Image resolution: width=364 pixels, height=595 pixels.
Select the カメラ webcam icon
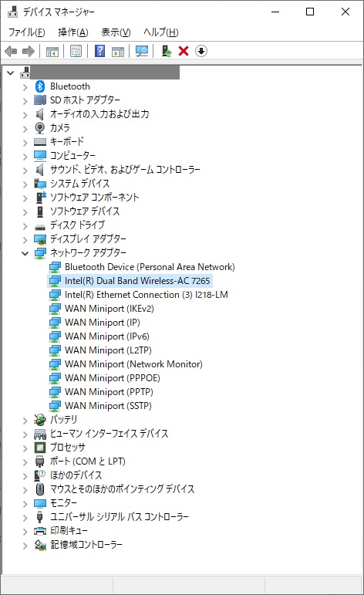(40, 128)
